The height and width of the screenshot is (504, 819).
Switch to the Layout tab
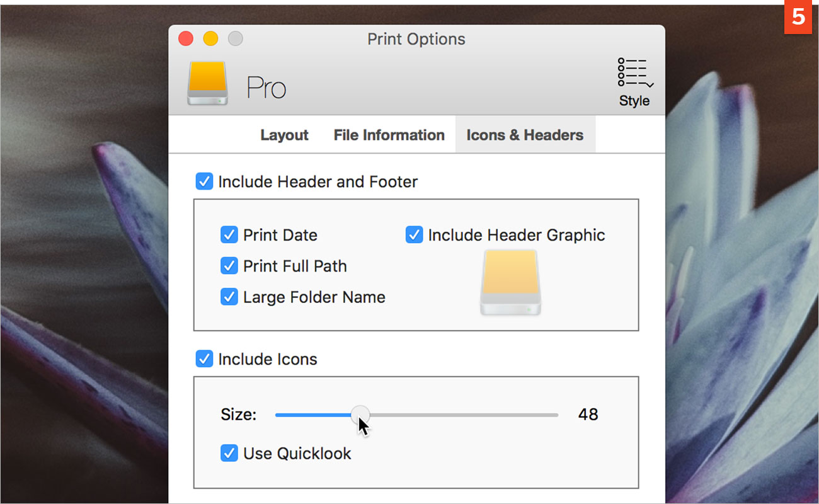click(284, 135)
